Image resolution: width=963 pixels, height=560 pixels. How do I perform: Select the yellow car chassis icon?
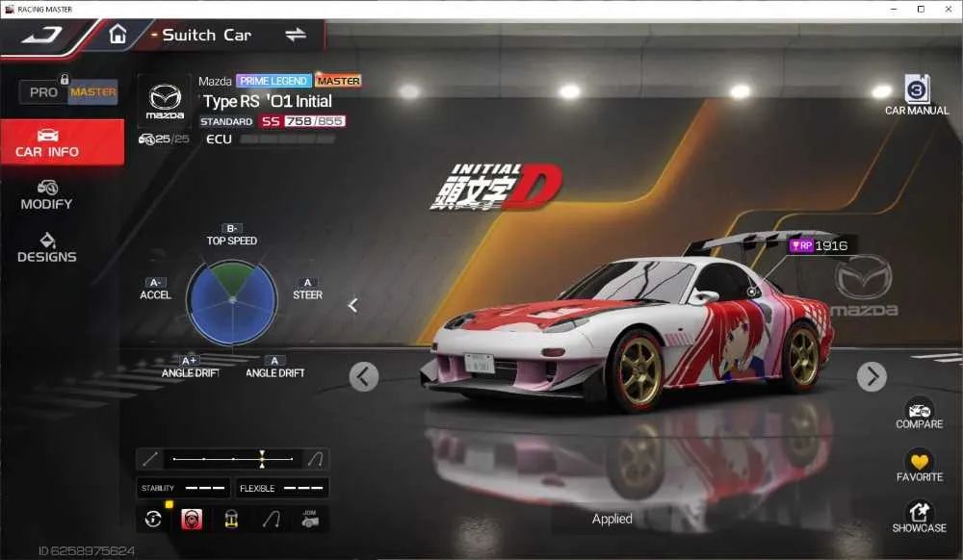pos(231,520)
